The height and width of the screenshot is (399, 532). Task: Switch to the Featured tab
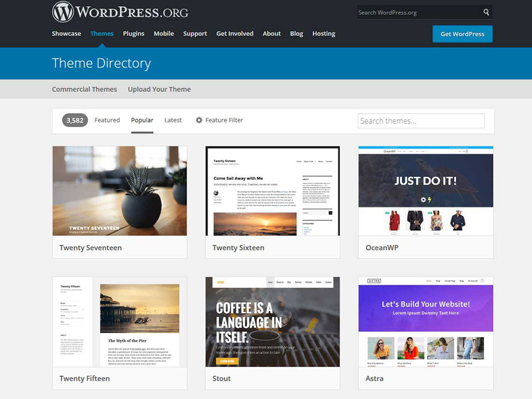tap(107, 120)
